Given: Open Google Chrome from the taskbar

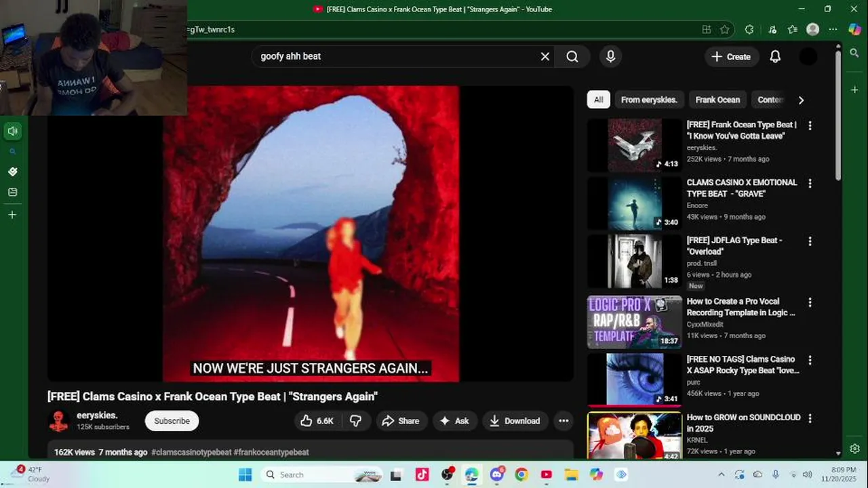Looking at the screenshot, I should coord(521,474).
